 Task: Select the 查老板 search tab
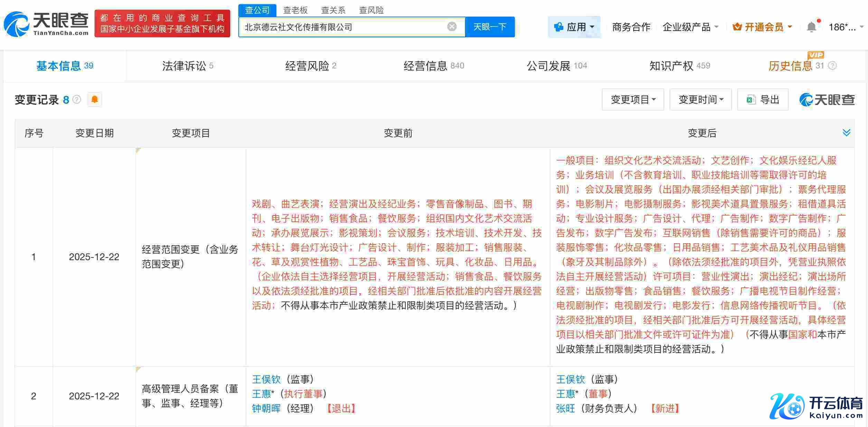click(295, 10)
